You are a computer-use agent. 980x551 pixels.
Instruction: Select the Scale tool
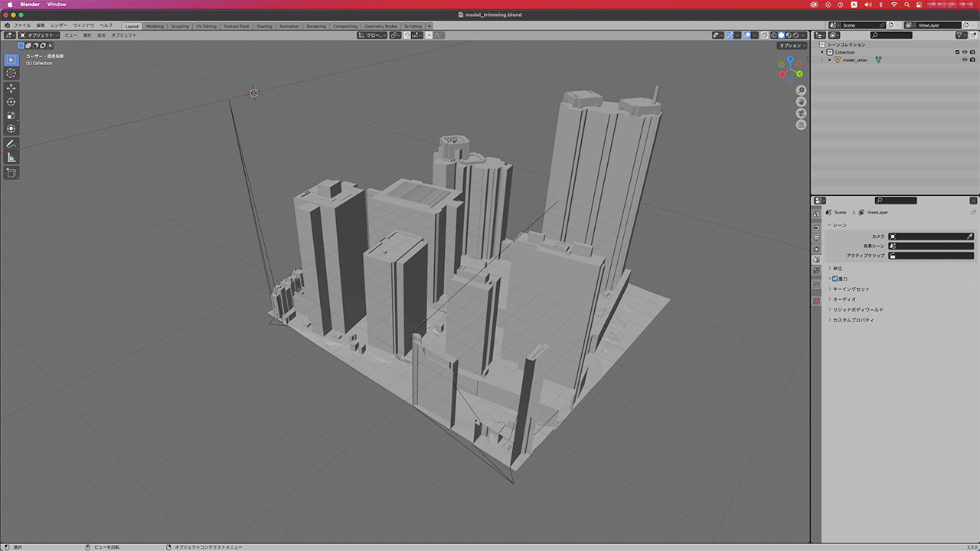[11, 116]
